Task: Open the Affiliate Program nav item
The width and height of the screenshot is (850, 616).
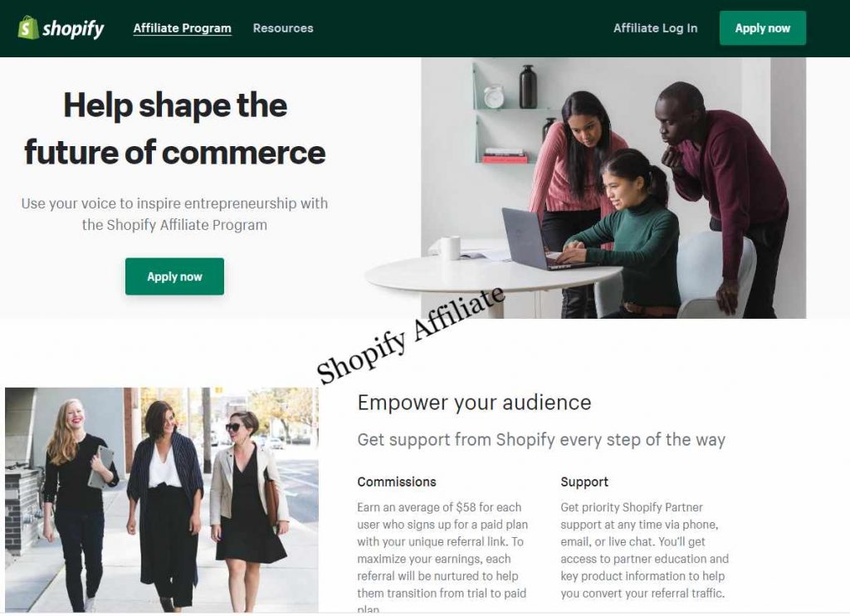Action: (x=182, y=28)
